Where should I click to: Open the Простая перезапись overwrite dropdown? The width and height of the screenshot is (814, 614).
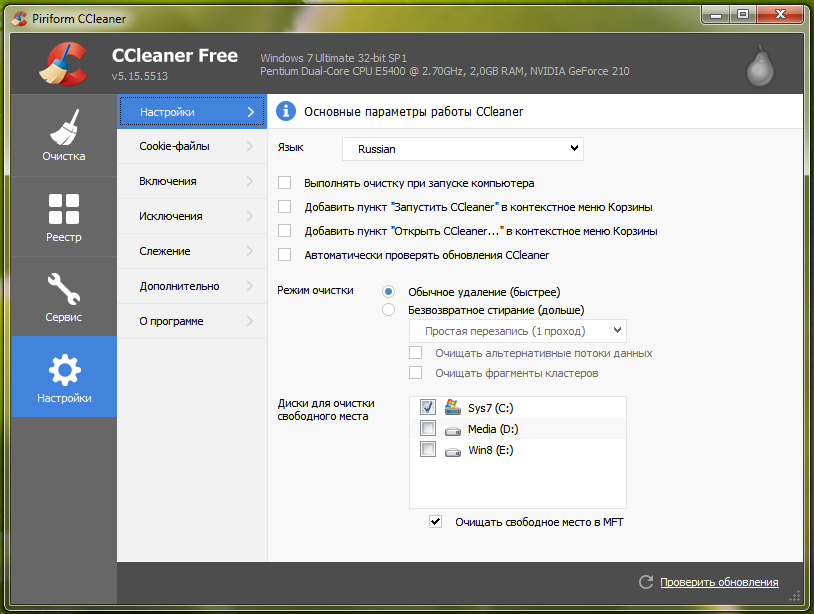[x=518, y=331]
